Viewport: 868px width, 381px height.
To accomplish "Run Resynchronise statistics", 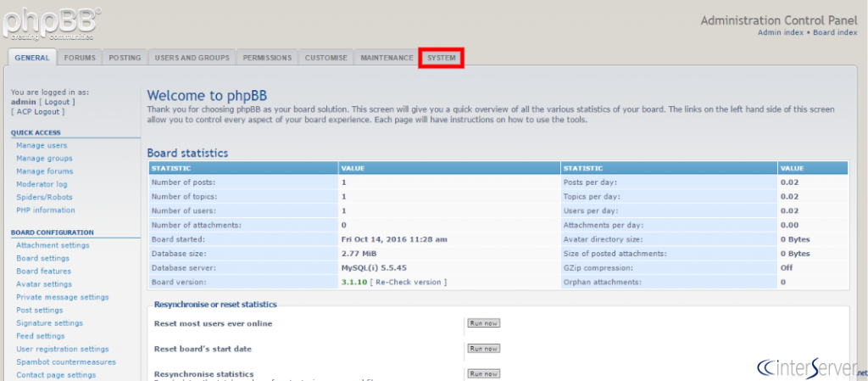I will (x=484, y=373).
